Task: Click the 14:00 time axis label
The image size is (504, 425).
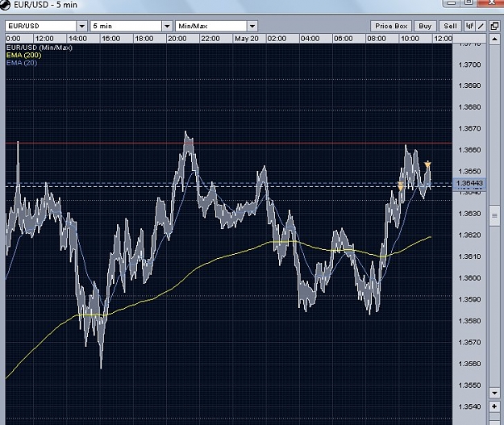Action: pos(77,39)
